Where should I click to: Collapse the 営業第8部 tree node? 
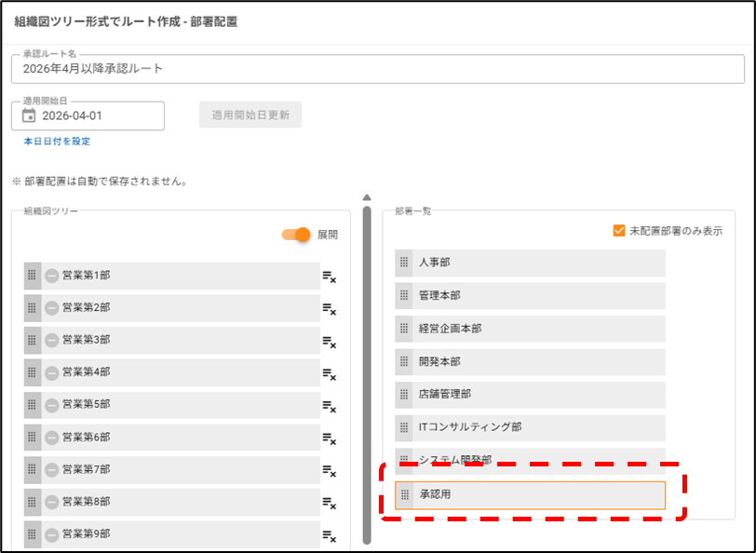pos(52,502)
